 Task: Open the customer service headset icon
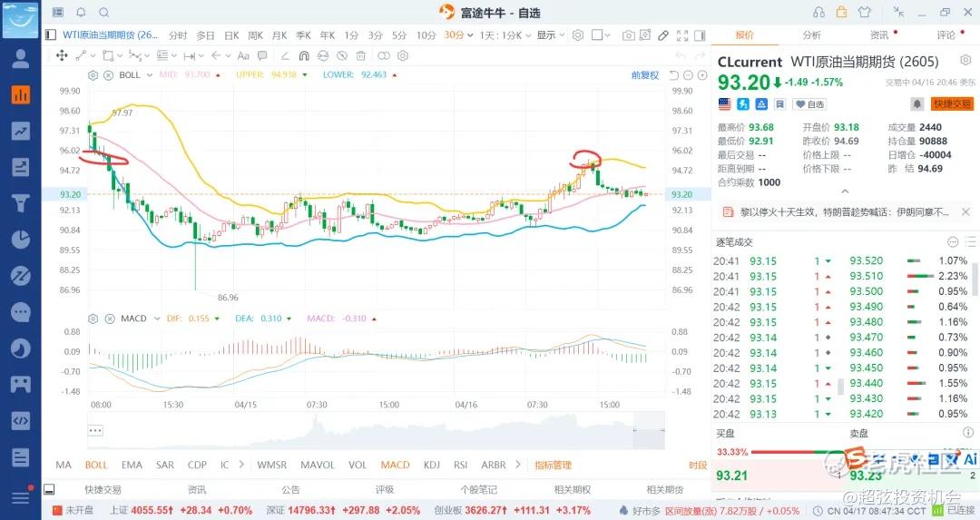819,13
